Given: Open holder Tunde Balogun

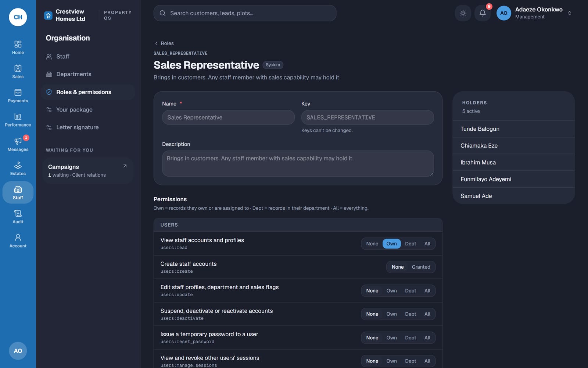Looking at the screenshot, I should point(513,129).
